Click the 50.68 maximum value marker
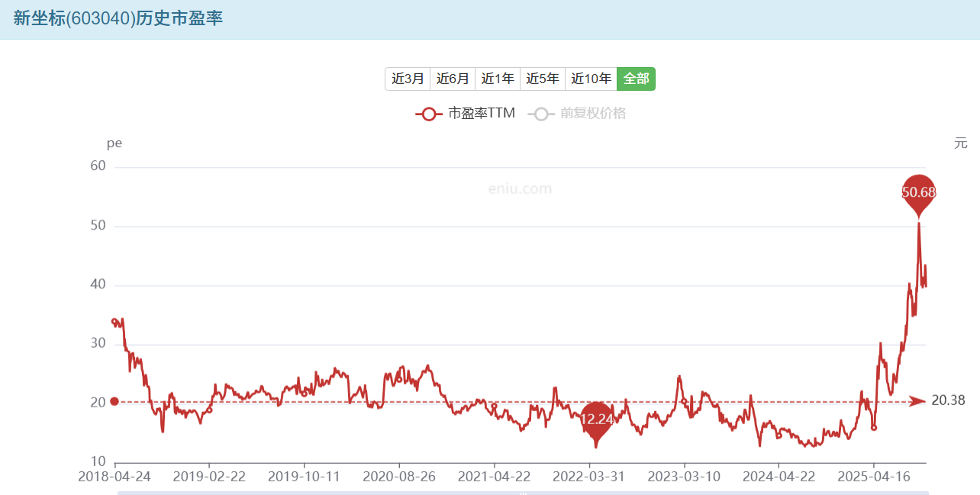 point(918,191)
